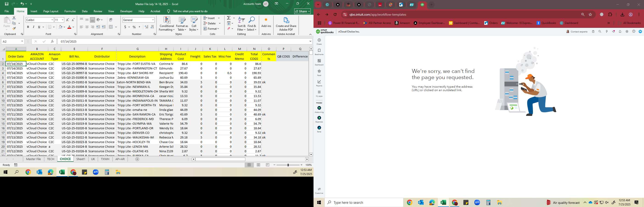Open the Name Box dropdown arrow
This screenshot has width=644, height=207.
pos(22,41)
